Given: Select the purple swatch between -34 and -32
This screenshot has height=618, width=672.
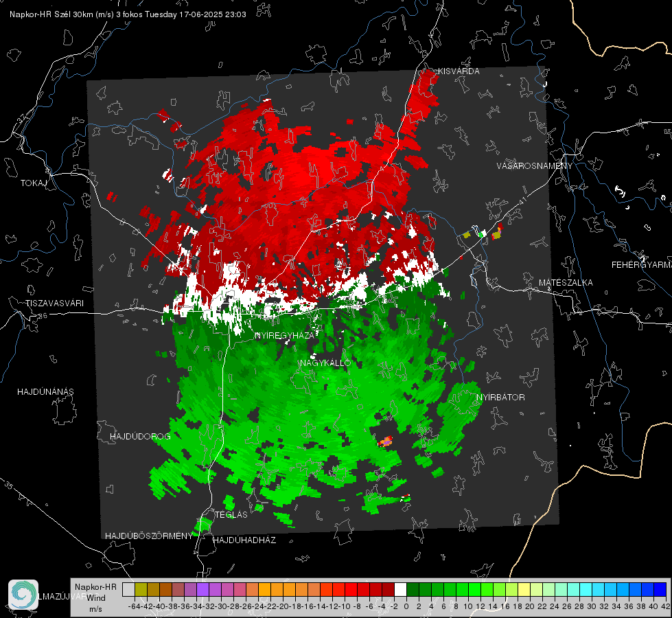Looking at the screenshot, I should tap(202, 589).
